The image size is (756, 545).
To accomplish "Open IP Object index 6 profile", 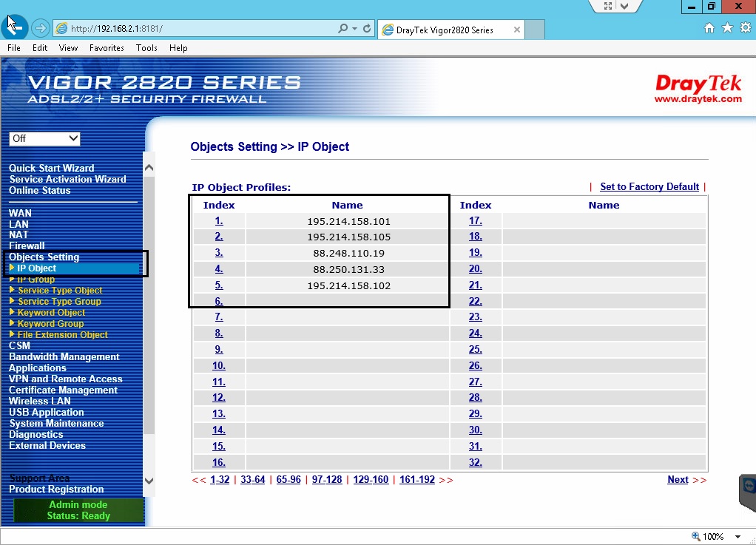I will (x=219, y=302).
